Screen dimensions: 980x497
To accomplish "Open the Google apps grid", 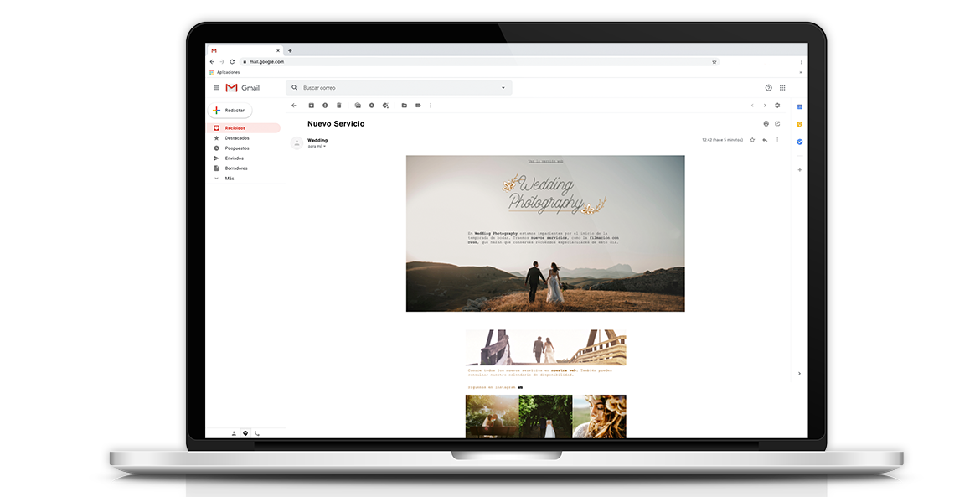I will (x=782, y=87).
